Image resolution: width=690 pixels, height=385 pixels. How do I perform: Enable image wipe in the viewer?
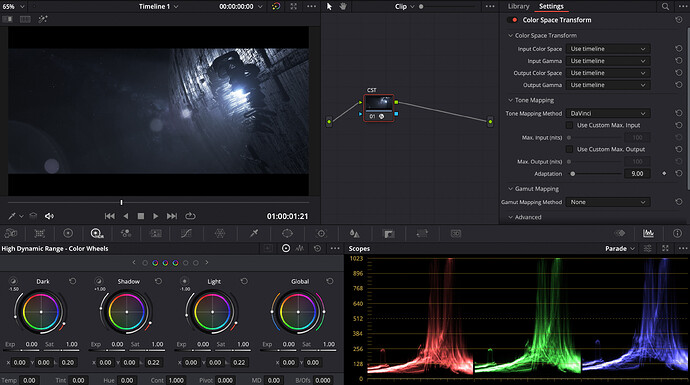point(8,19)
